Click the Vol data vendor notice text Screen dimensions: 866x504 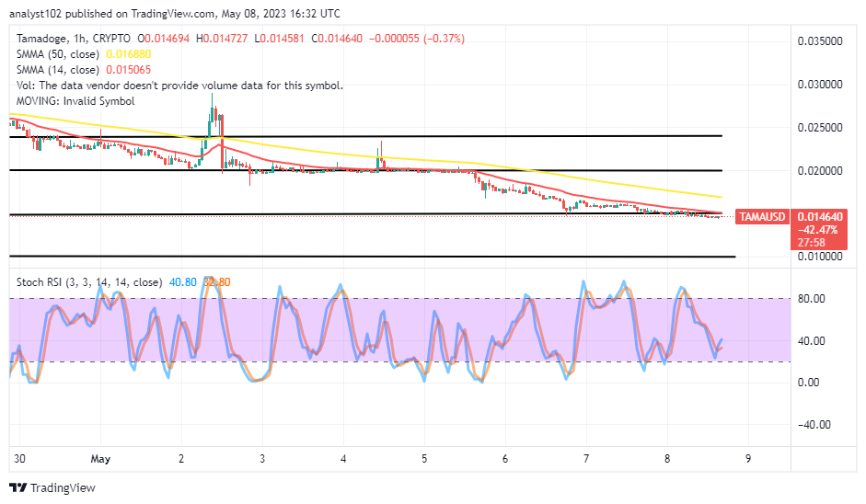[x=179, y=86]
